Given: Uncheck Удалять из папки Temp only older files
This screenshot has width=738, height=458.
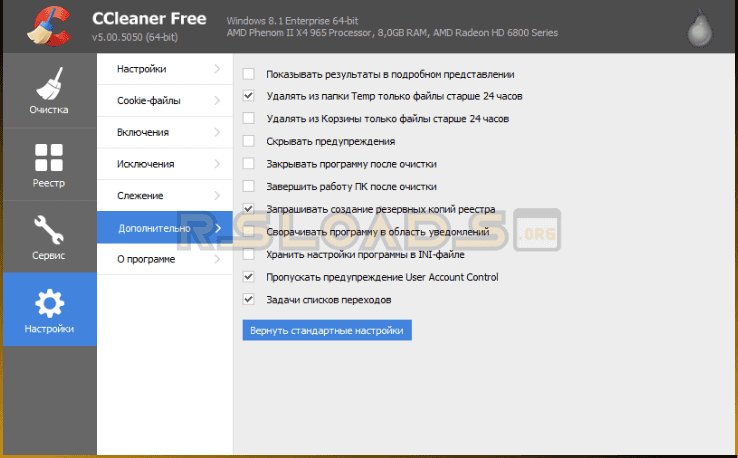Looking at the screenshot, I should pos(249,96).
